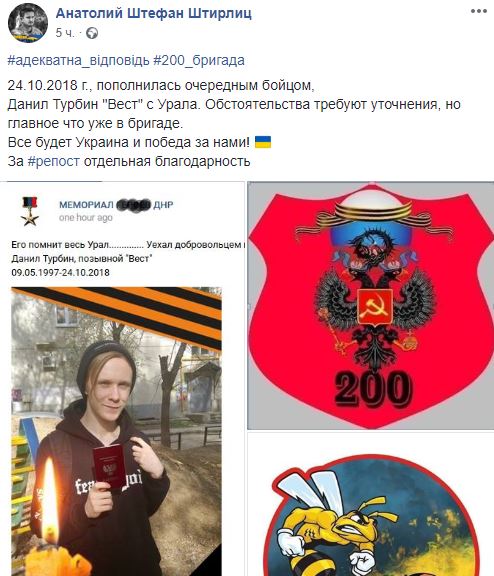Open the angry bee emblem image
The image size is (494, 576).
click(371, 504)
